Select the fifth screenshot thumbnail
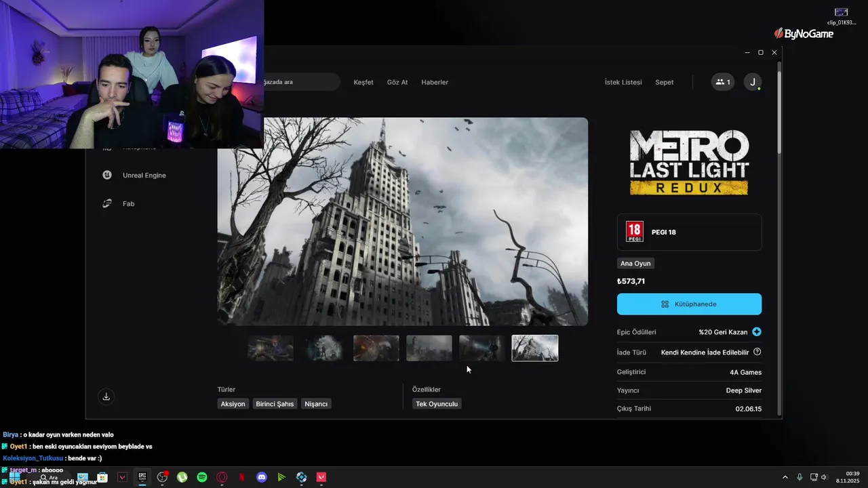 click(482, 348)
